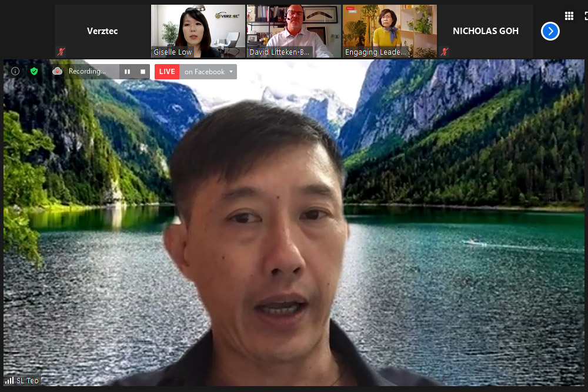Open the meeting information icon
The height and width of the screenshot is (392, 588).
[15, 71]
